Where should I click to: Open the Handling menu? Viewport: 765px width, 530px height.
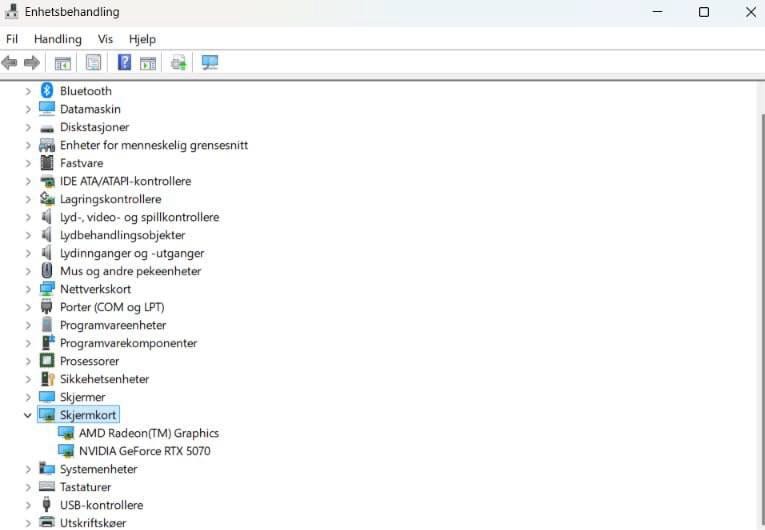pyautogui.click(x=58, y=39)
